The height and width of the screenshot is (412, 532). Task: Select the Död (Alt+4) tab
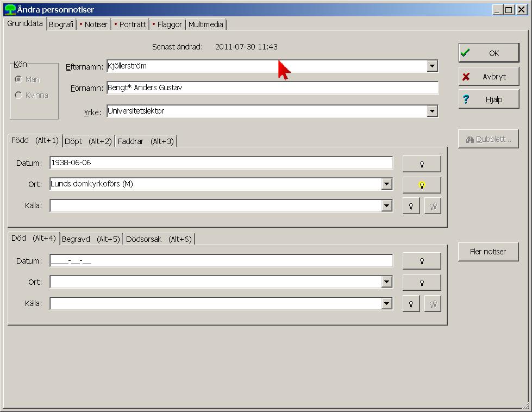click(x=34, y=238)
